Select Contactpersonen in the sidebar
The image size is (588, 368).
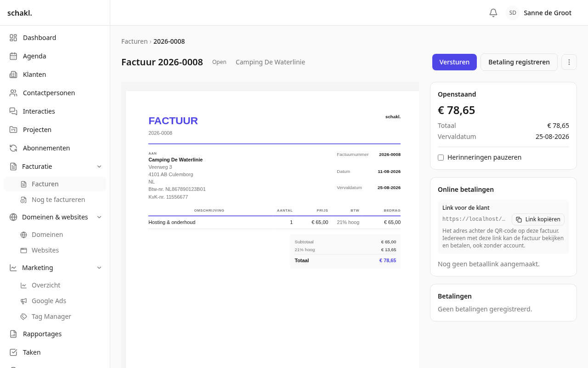pyautogui.click(x=55, y=93)
